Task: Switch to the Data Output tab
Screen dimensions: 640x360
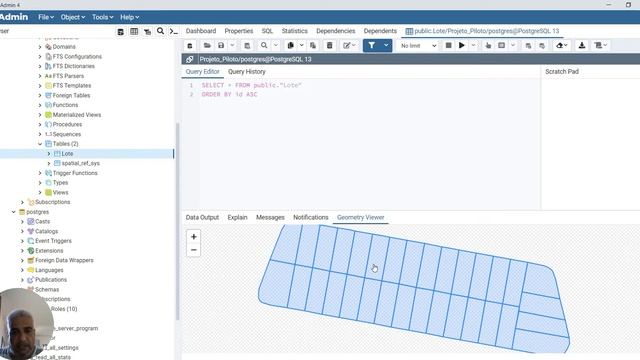Action: [202, 217]
